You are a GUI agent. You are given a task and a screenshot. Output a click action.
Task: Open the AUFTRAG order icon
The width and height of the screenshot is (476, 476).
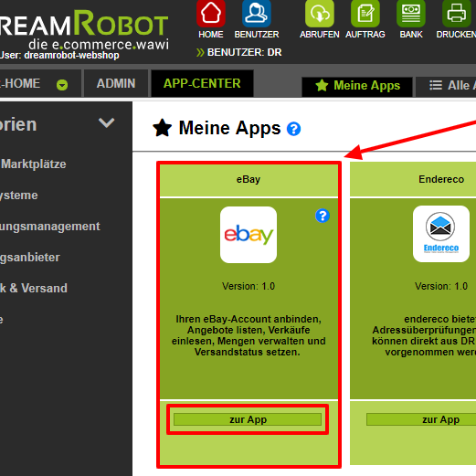click(365, 13)
